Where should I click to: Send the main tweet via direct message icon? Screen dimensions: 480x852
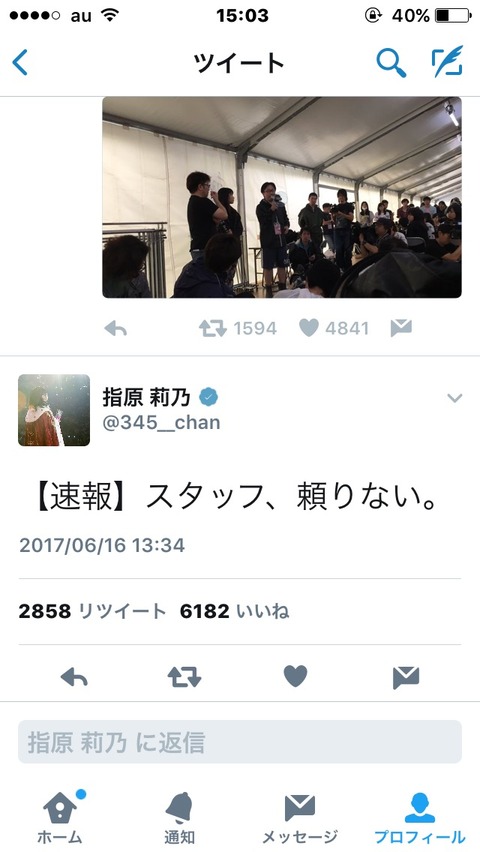pos(406,677)
